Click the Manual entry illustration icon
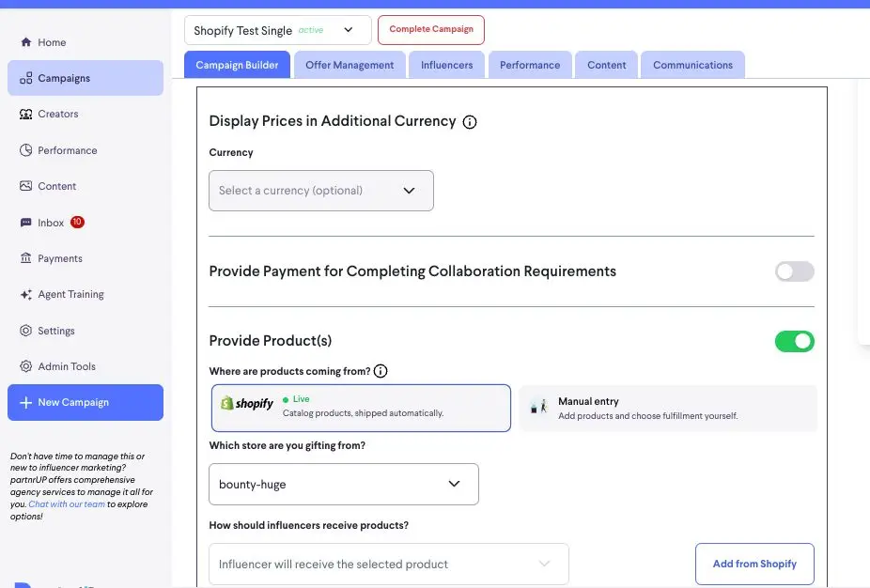The image size is (870, 588). pyautogui.click(x=538, y=407)
